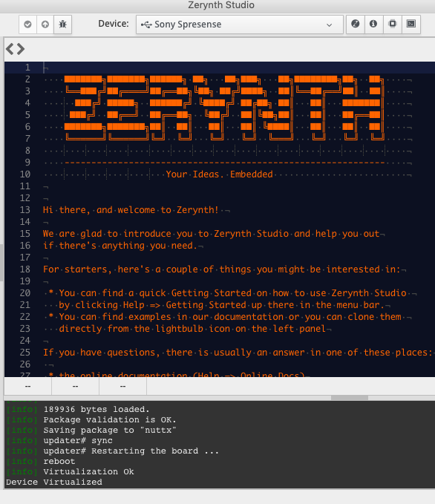
Task: Click the 'Device:' label
Action: pos(114,24)
